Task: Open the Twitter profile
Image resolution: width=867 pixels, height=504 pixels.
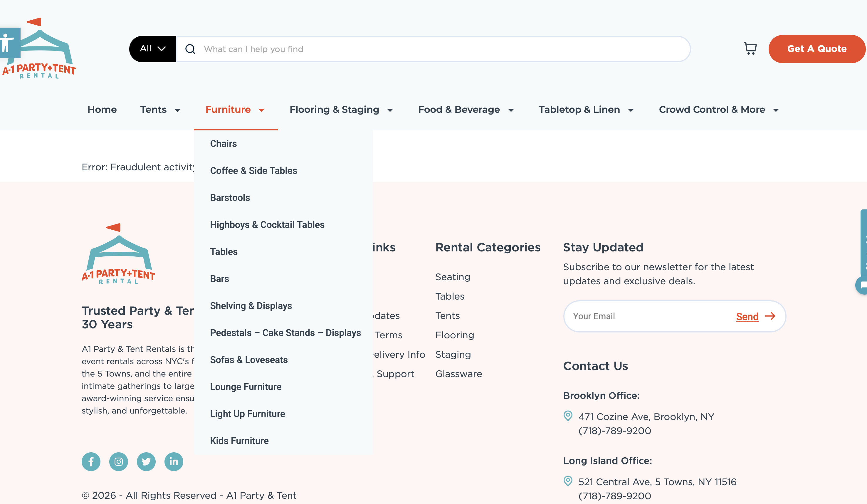Action: tap(146, 461)
